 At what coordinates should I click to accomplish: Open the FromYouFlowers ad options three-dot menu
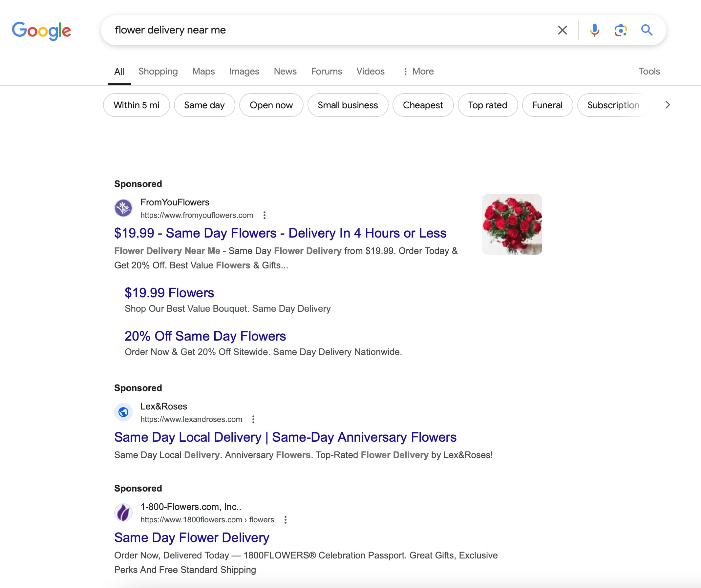[x=265, y=215]
